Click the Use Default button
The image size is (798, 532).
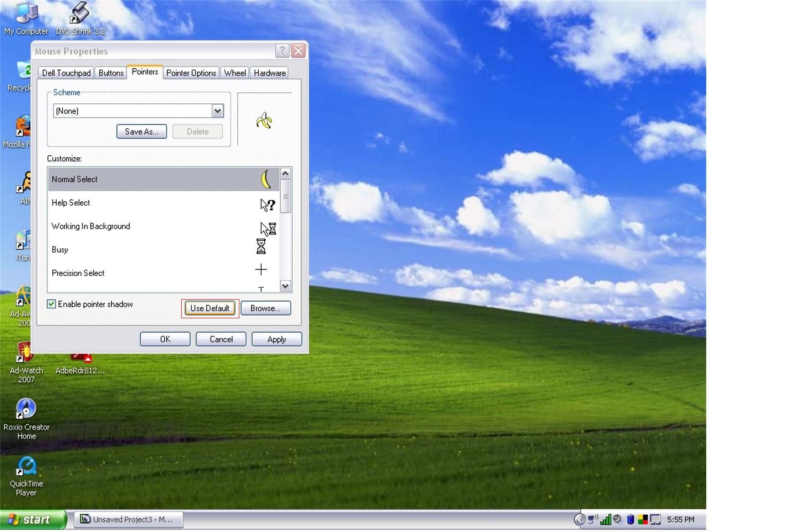[x=210, y=308]
